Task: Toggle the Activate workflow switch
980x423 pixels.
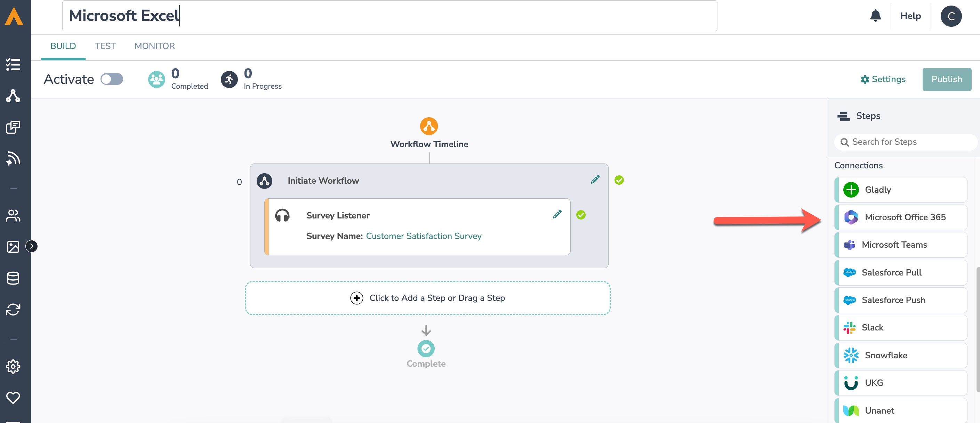Action: pos(112,79)
